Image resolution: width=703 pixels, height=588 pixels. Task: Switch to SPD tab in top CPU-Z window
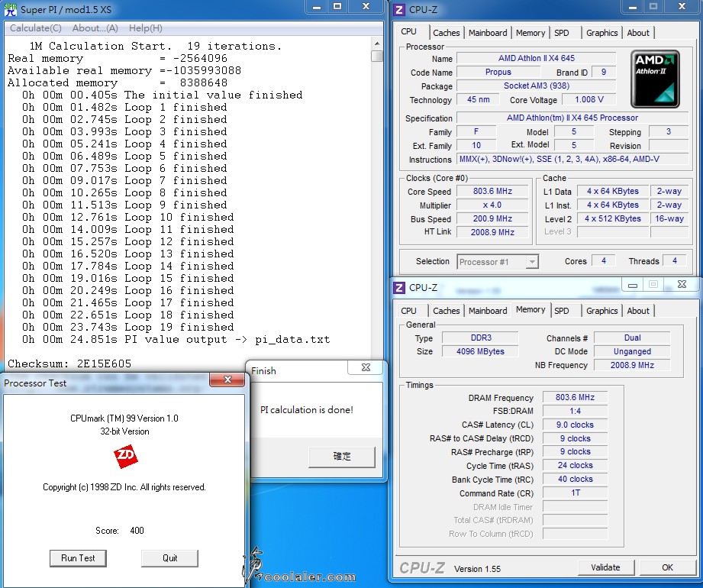tap(561, 33)
